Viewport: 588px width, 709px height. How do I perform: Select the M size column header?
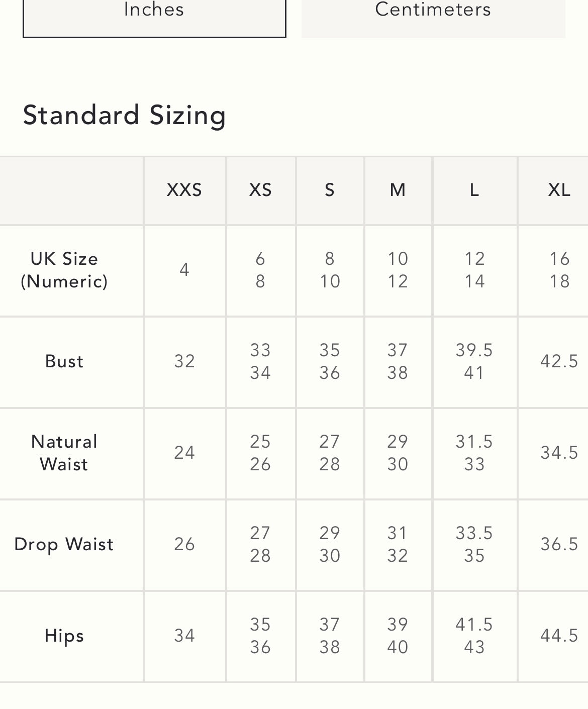point(398,190)
